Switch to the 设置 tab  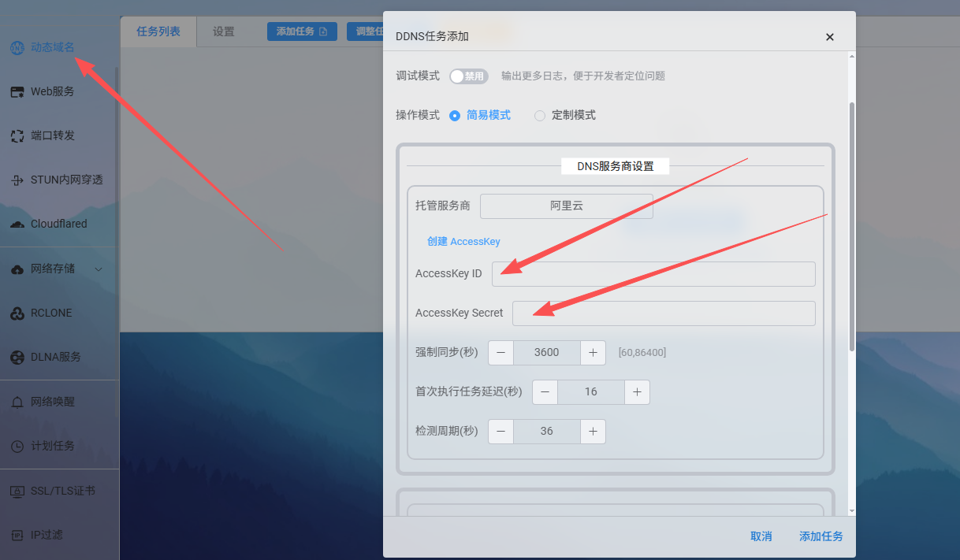click(224, 32)
